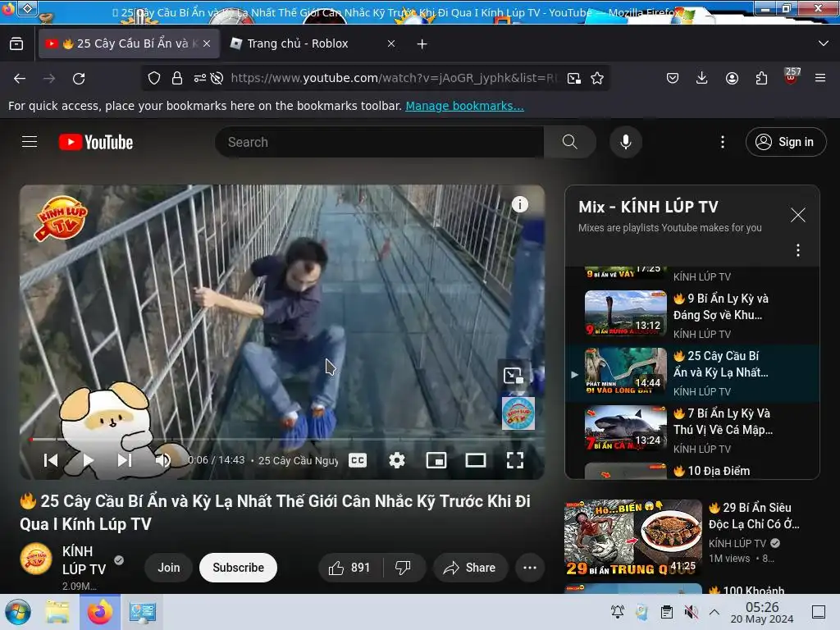Go back to previous page

20,78
